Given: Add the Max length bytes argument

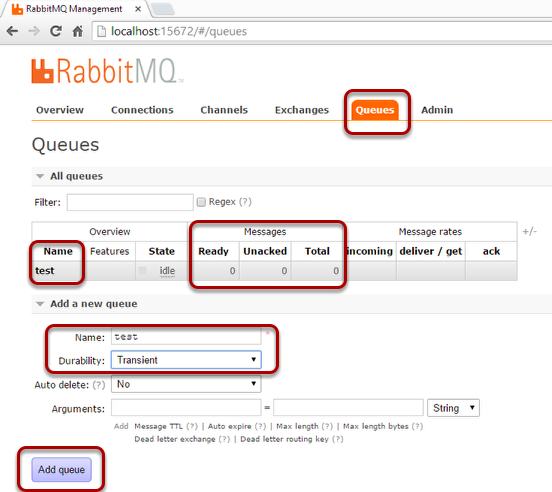Looking at the screenshot, I should pos(376,426).
